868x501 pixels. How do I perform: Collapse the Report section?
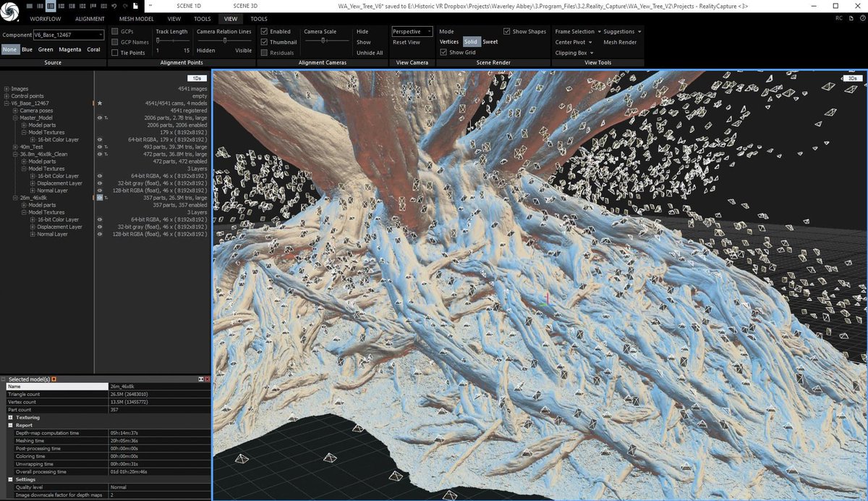10,425
